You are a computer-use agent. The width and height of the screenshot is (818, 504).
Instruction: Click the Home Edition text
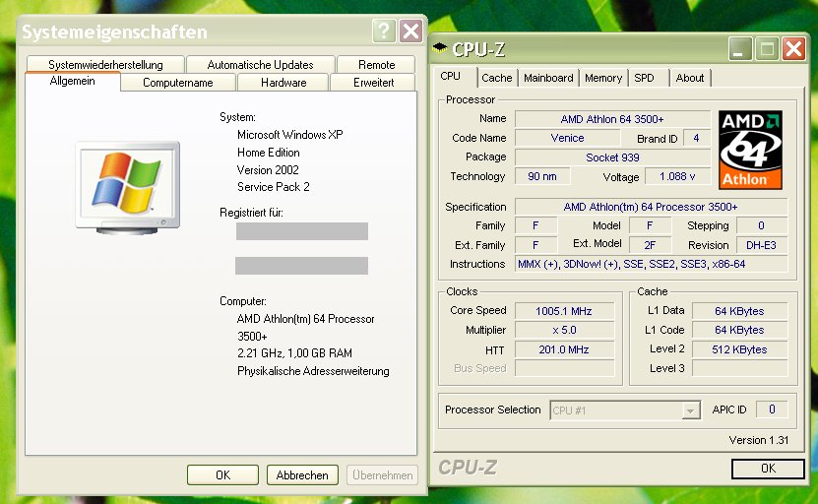(268, 153)
